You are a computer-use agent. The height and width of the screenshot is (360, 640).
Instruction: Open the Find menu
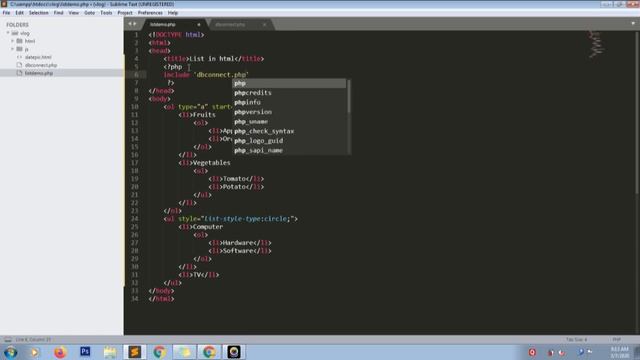pos(58,13)
